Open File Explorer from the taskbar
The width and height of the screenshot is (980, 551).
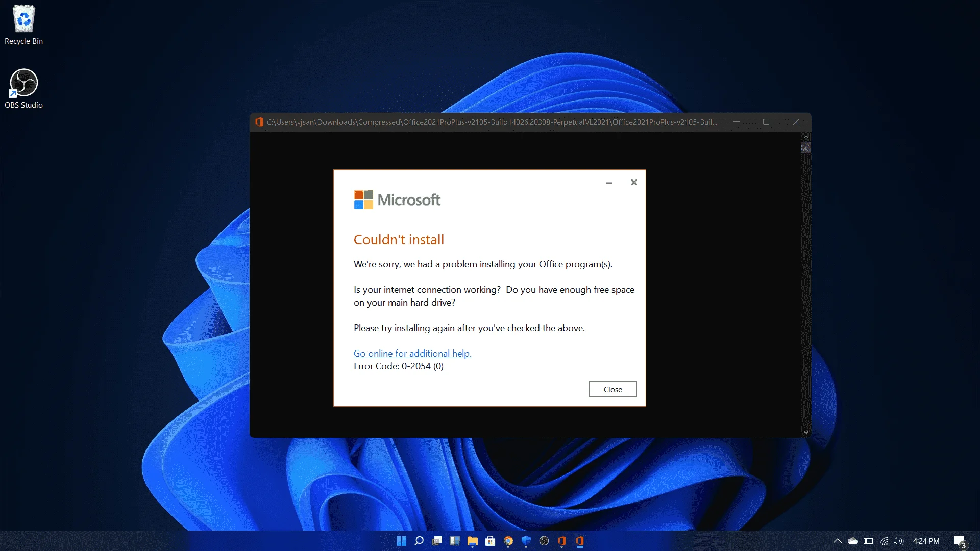[473, 541]
